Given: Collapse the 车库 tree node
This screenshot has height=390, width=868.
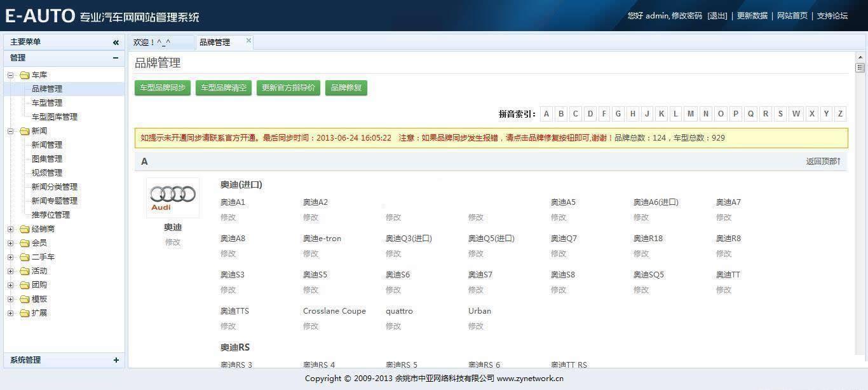Looking at the screenshot, I should (10, 75).
